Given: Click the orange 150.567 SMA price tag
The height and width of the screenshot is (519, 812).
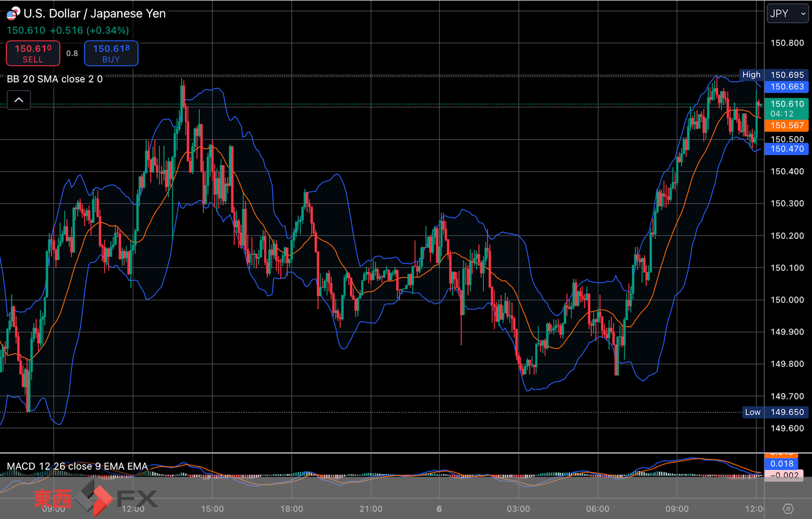Looking at the screenshot, I should (x=787, y=126).
